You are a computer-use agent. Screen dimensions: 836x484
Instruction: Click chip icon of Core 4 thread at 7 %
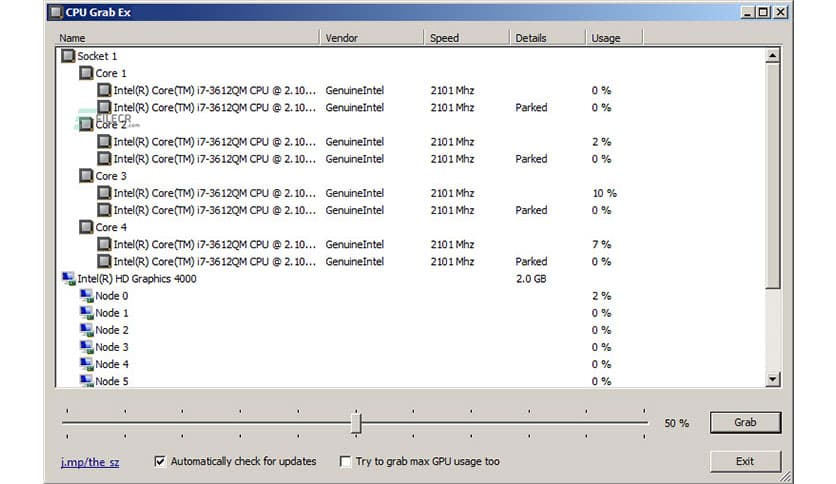click(104, 244)
